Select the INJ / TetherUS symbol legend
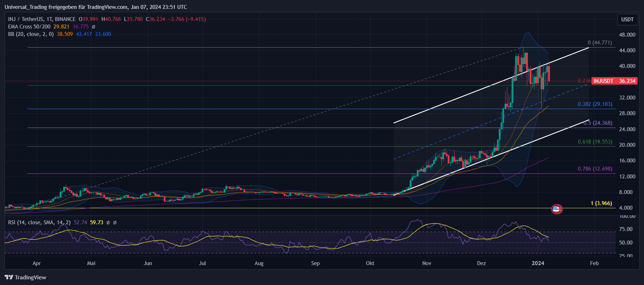 click(x=42, y=19)
